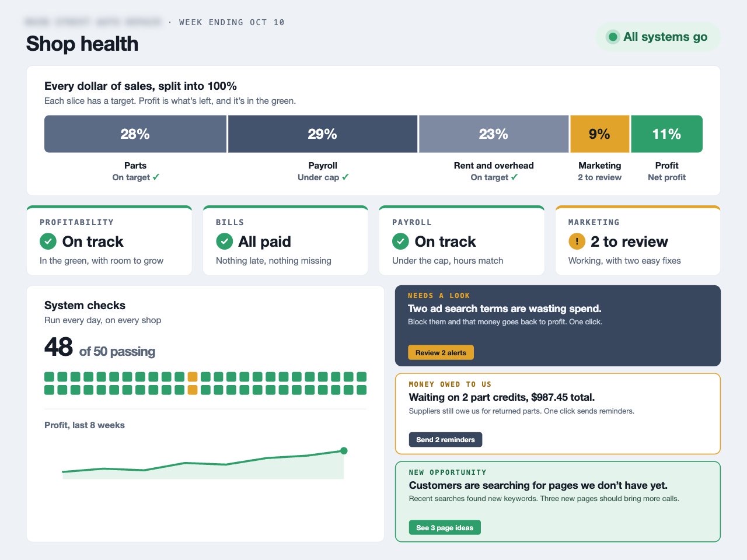The width and height of the screenshot is (747, 560).
Task: Send 2 reminders to suppliers
Action: 445,440
